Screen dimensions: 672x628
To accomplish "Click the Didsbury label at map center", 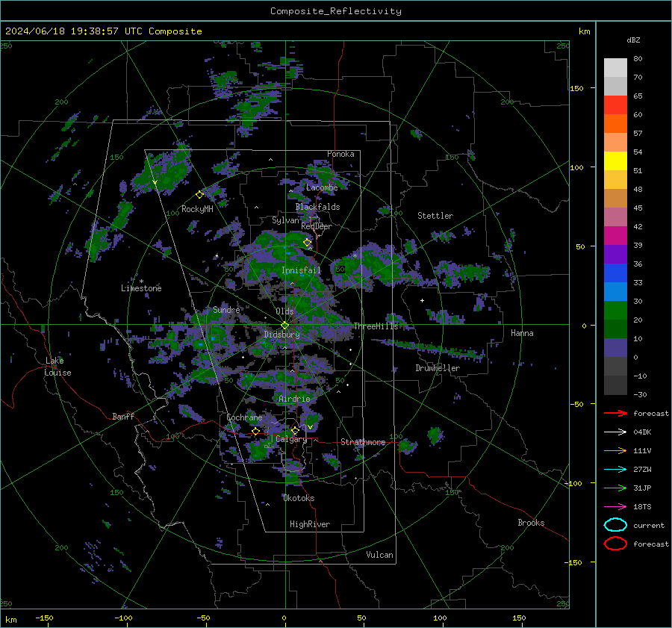I will tap(281, 335).
